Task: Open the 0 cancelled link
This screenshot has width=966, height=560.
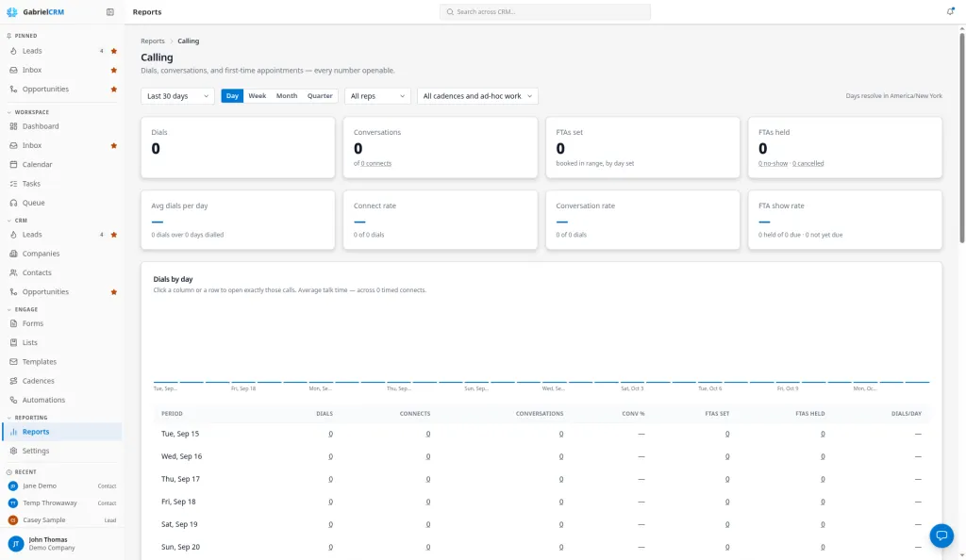Action: pyautogui.click(x=808, y=164)
